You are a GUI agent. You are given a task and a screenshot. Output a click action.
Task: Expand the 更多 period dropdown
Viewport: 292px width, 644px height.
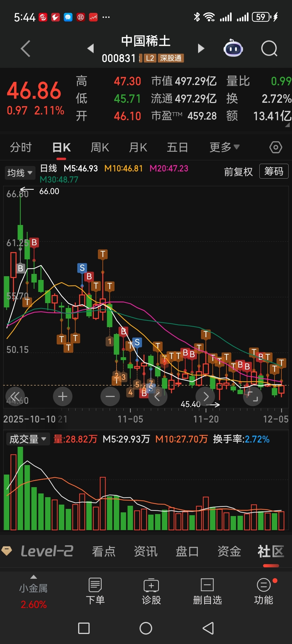click(x=224, y=147)
